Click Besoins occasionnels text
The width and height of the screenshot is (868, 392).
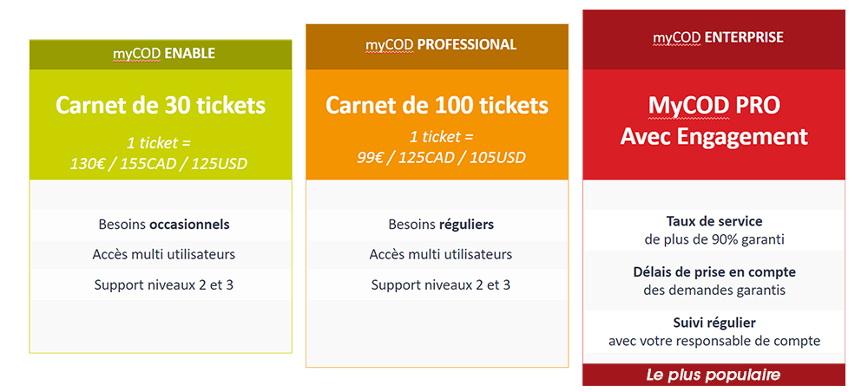coord(164,225)
